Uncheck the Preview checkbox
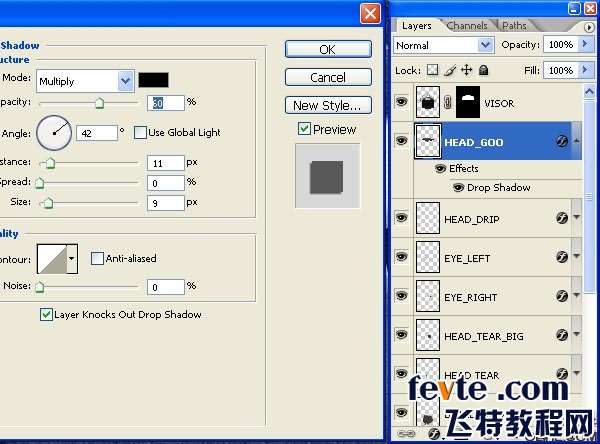 click(304, 129)
